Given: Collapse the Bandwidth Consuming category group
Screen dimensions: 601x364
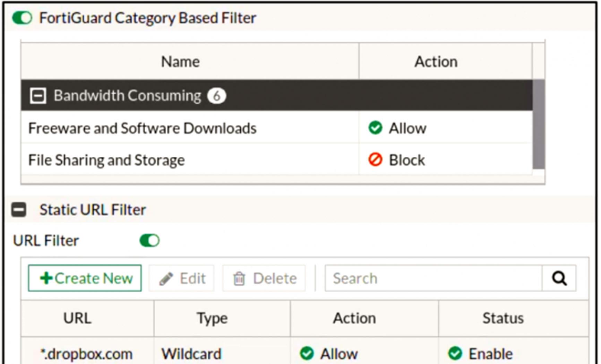Looking at the screenshot, I should point(38,96).
